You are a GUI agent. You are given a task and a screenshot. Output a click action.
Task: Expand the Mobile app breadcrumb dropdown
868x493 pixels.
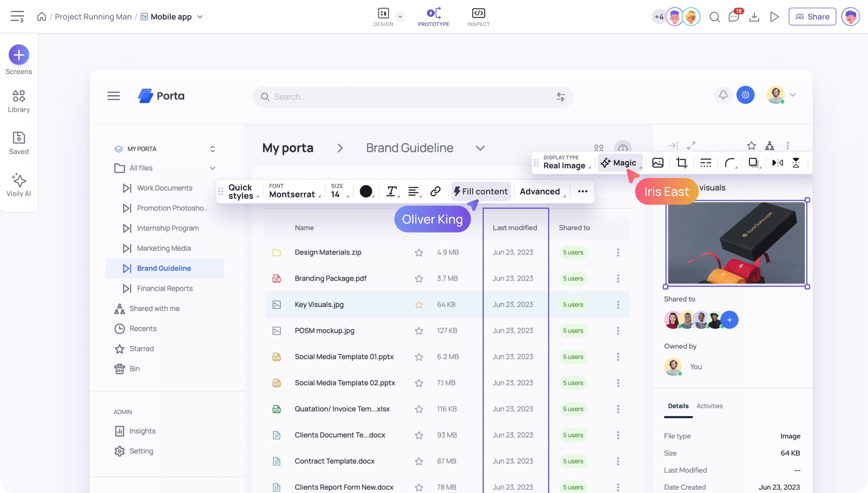[x=200, y=17]
